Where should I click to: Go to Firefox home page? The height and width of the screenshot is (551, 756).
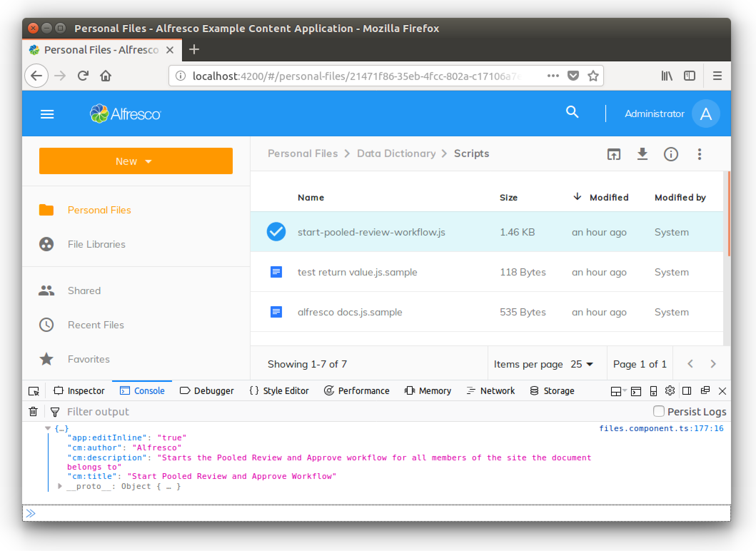(x=106, y=76)
